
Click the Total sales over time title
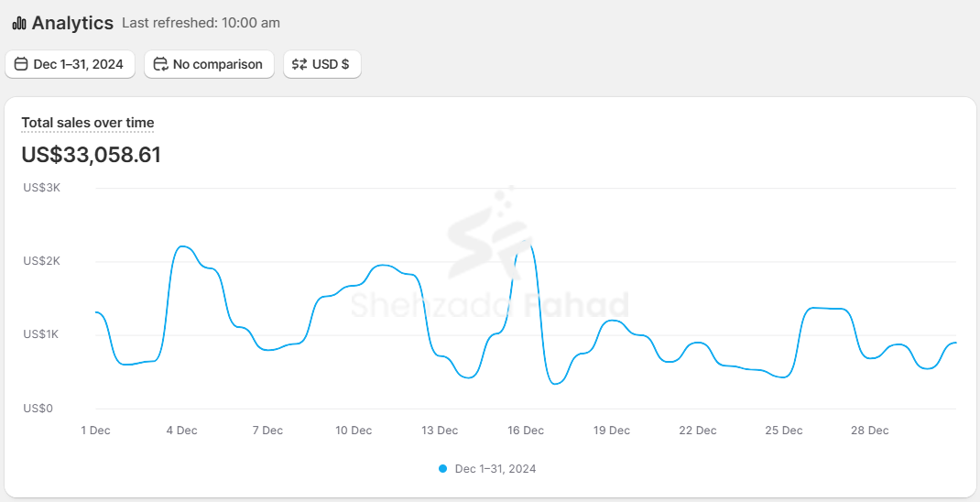click(x=88, y=123)
